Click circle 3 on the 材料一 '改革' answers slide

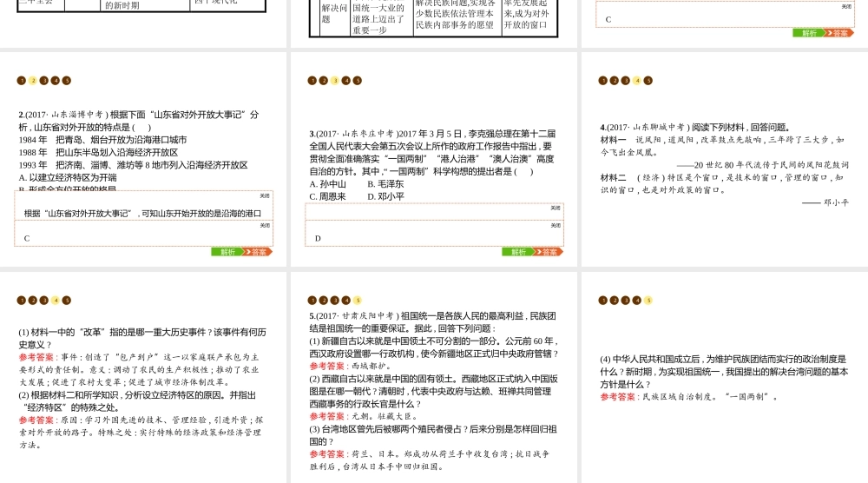(x=44, y=301)
